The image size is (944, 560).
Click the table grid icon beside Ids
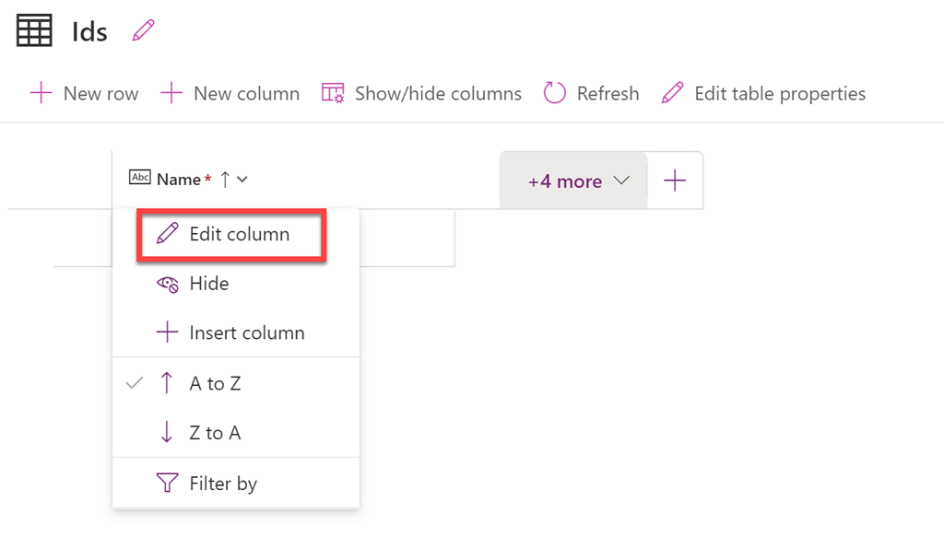click(x=34, y=30)
